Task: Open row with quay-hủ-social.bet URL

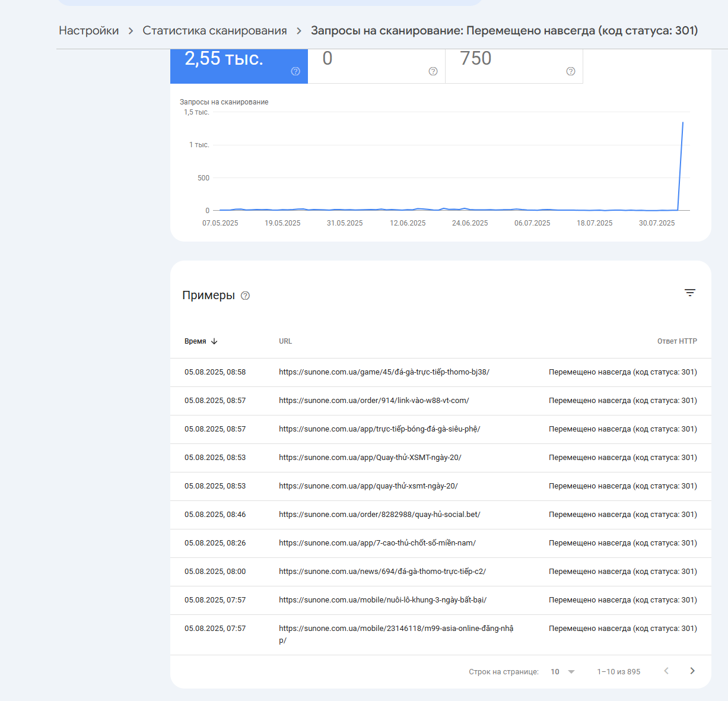Action: [x=441, y=515]
